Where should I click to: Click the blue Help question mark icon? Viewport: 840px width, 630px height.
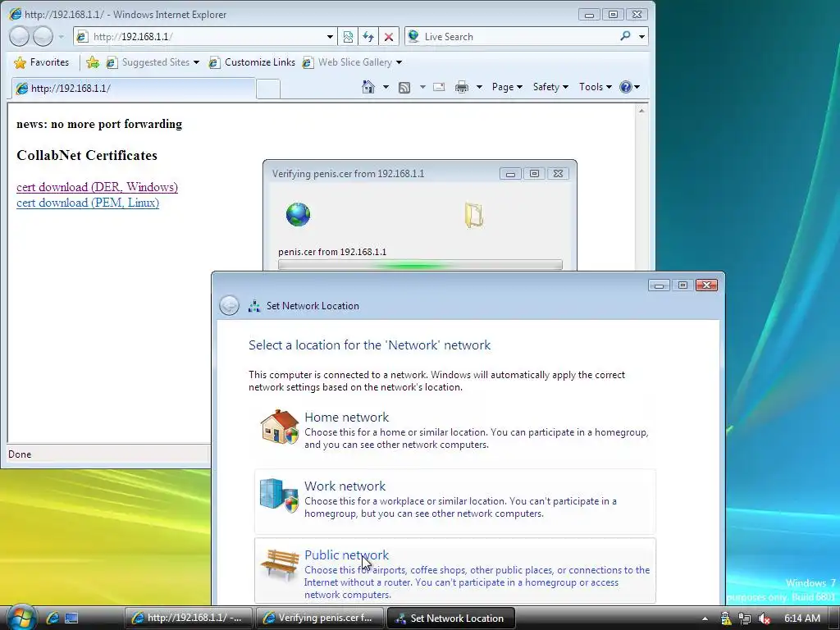click(x=626, y=87)
